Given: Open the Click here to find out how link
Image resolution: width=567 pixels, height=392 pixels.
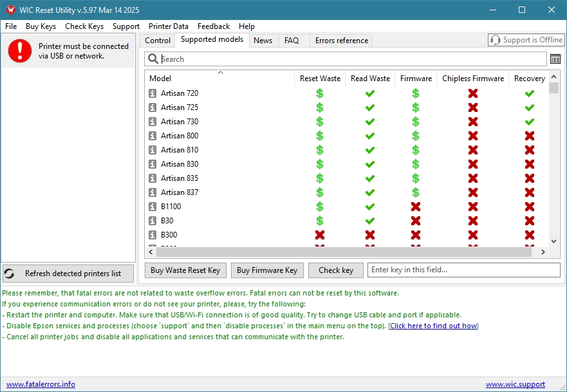Looking at the screenshot, I should [433, 326].
